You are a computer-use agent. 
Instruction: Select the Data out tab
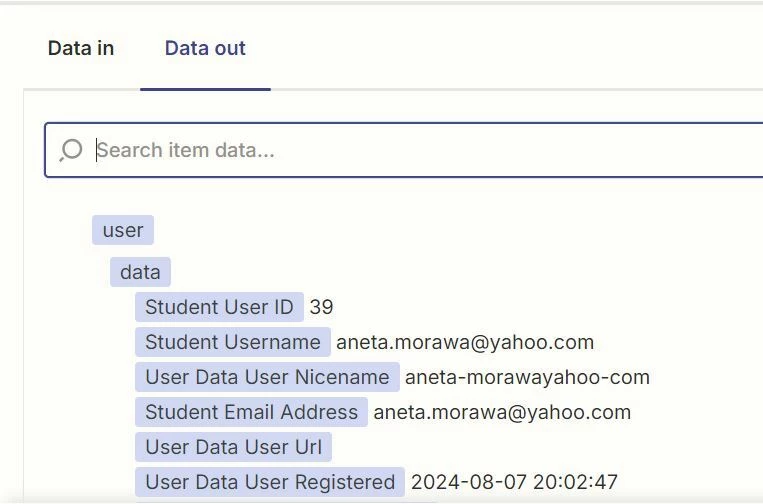[205, 48]
